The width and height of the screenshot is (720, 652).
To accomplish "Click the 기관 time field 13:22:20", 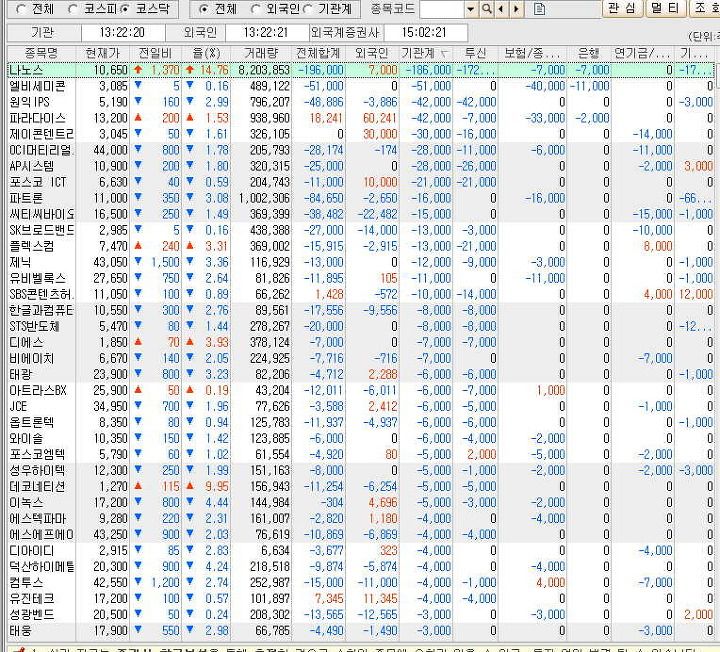I will click(122, 33).
